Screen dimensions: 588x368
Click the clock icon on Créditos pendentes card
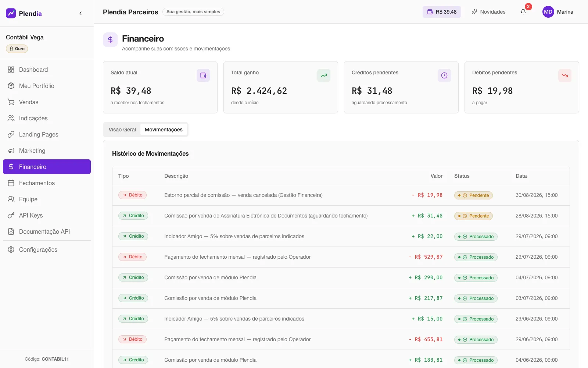[444, 75]
